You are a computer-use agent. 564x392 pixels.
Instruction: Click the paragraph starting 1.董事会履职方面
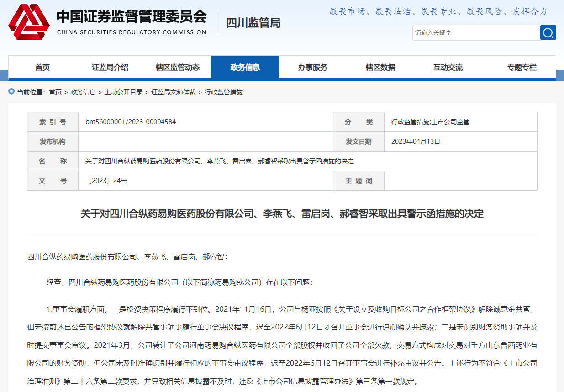tap(282, 345)
